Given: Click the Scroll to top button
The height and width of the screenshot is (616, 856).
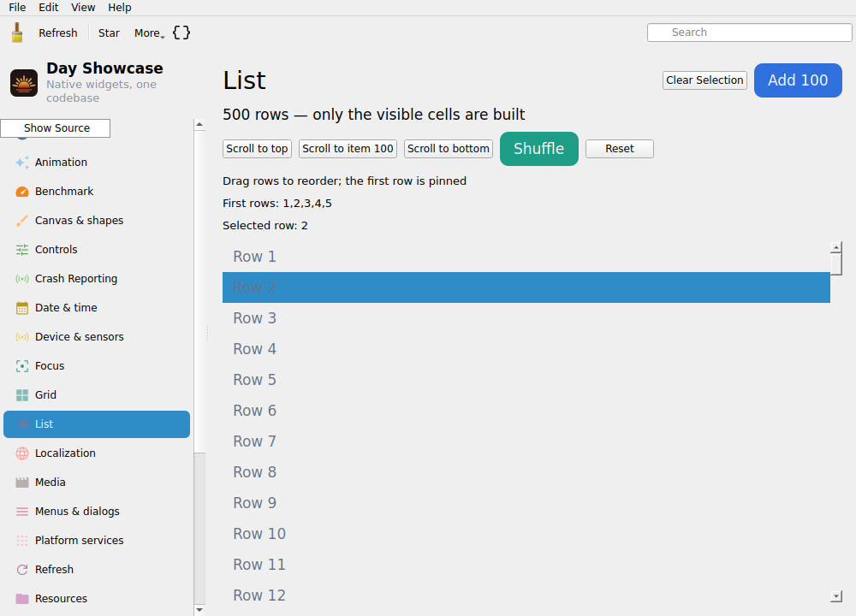Looking at the screenshot, I should coord(257,149).
